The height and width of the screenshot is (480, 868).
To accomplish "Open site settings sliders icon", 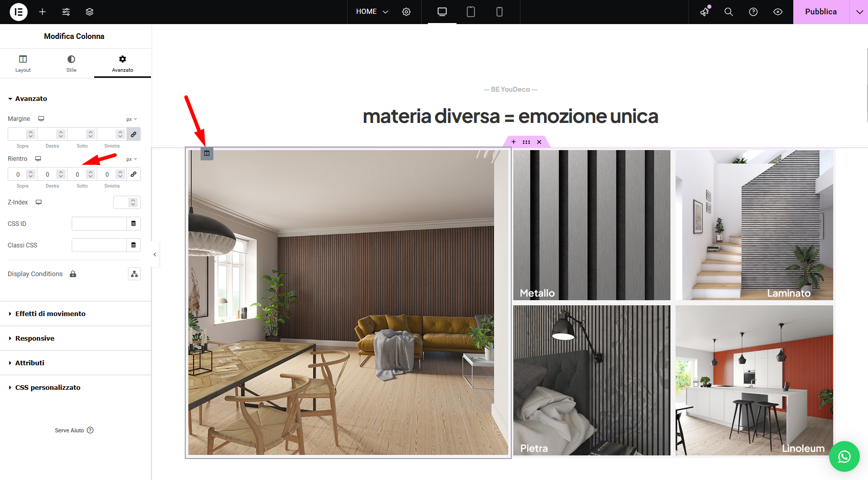I will pos(66,12).
